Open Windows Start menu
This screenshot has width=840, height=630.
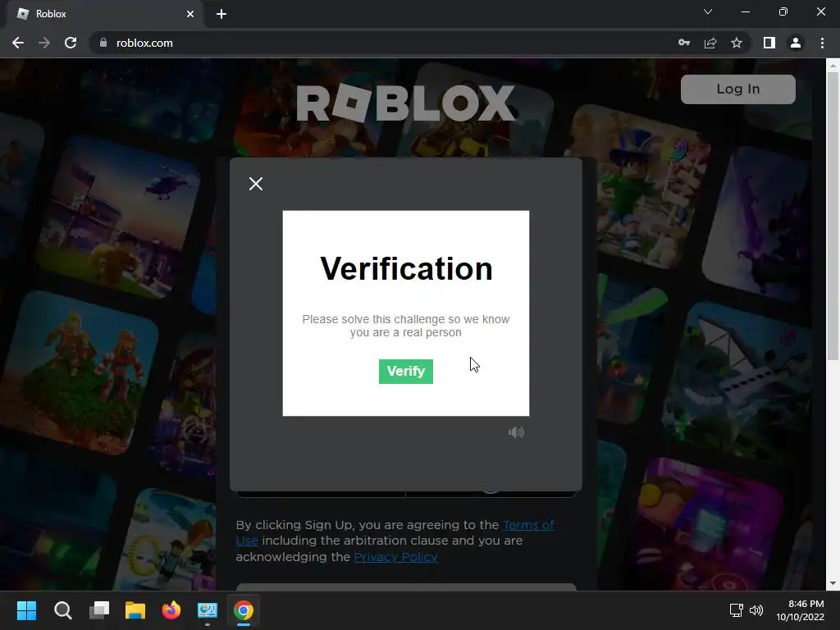26,610
